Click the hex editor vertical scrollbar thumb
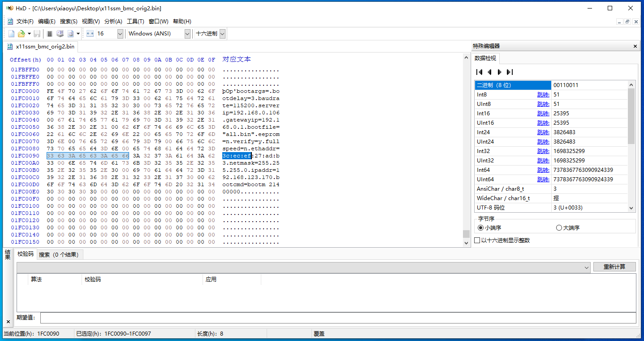This screenshot has width=644, height=341. click(466, 234)
